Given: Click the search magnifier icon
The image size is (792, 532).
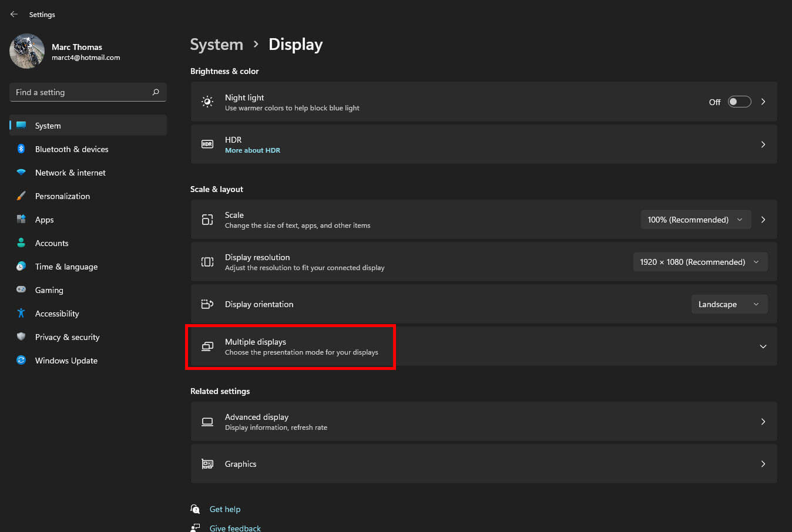Looking at the screenshot, I should coord(156,92).
